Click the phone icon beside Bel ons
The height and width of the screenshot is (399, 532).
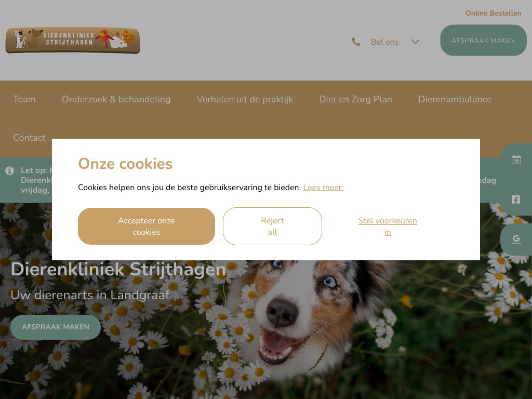click(356, 42)
